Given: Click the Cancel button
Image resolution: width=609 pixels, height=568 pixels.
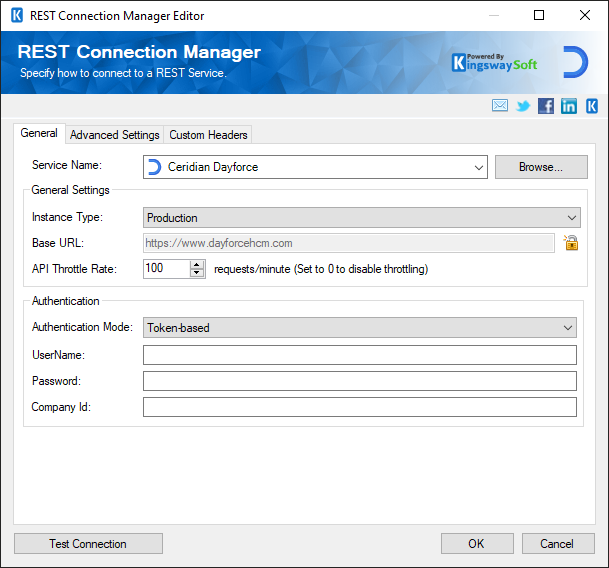Looking at the screenshot, I should pyautogui.click(x=558, y=544).
